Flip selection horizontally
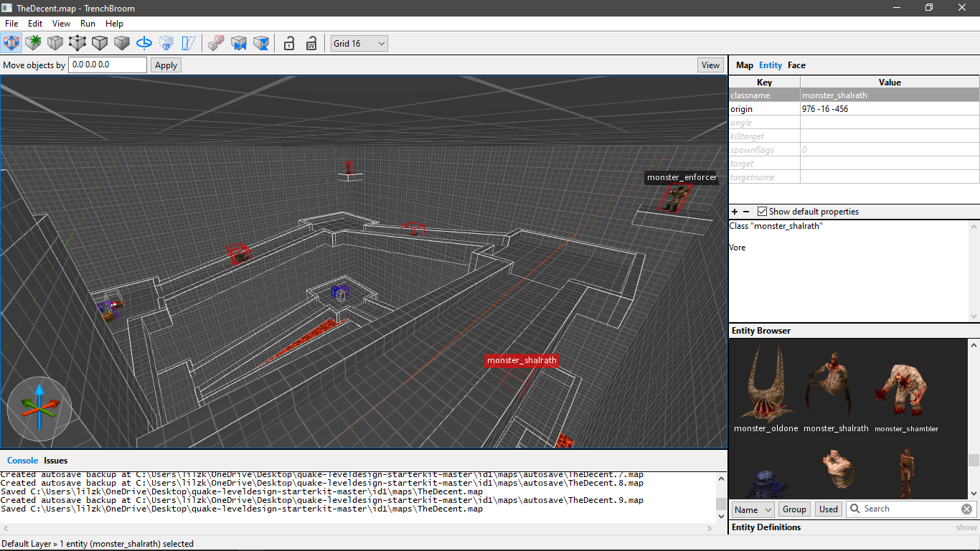This screenshot has height=551, width=980. [x=238, y=43]
